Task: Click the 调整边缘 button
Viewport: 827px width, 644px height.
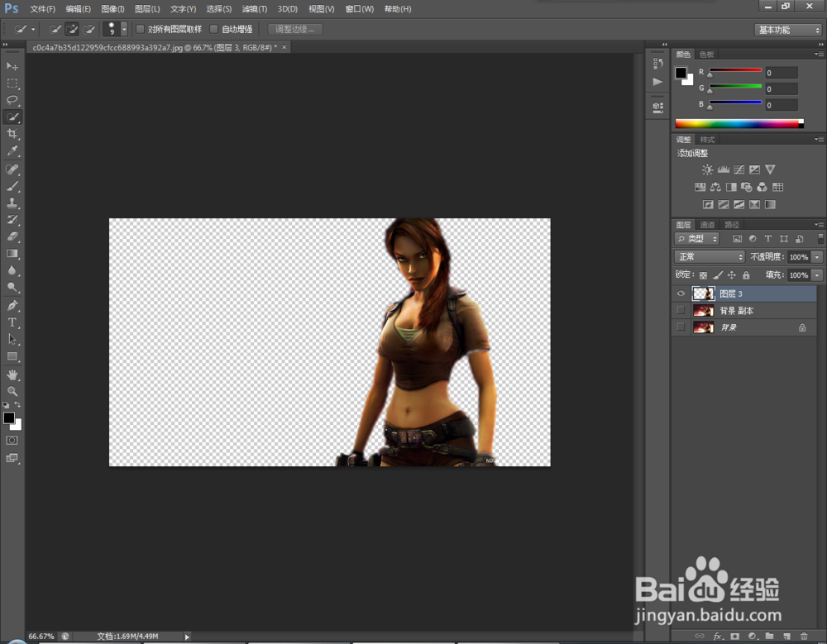Action: pos(295,30)
